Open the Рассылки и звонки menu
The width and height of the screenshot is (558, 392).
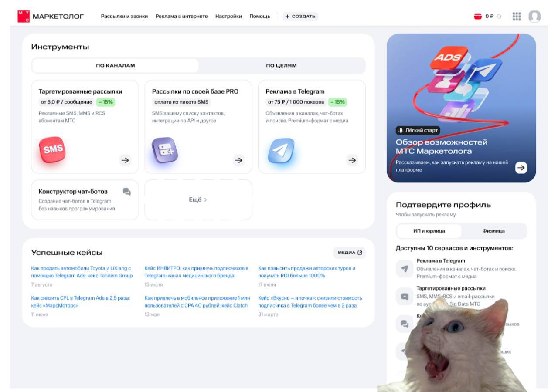point(124,17)
